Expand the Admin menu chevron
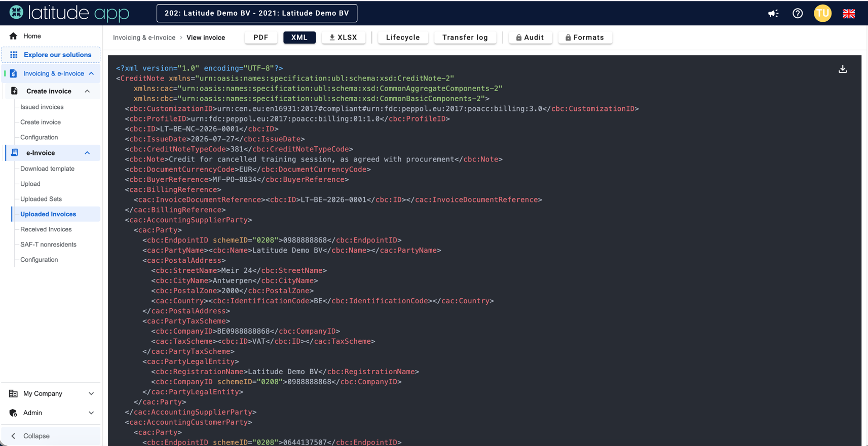868x446 pixels. [91, 413]
